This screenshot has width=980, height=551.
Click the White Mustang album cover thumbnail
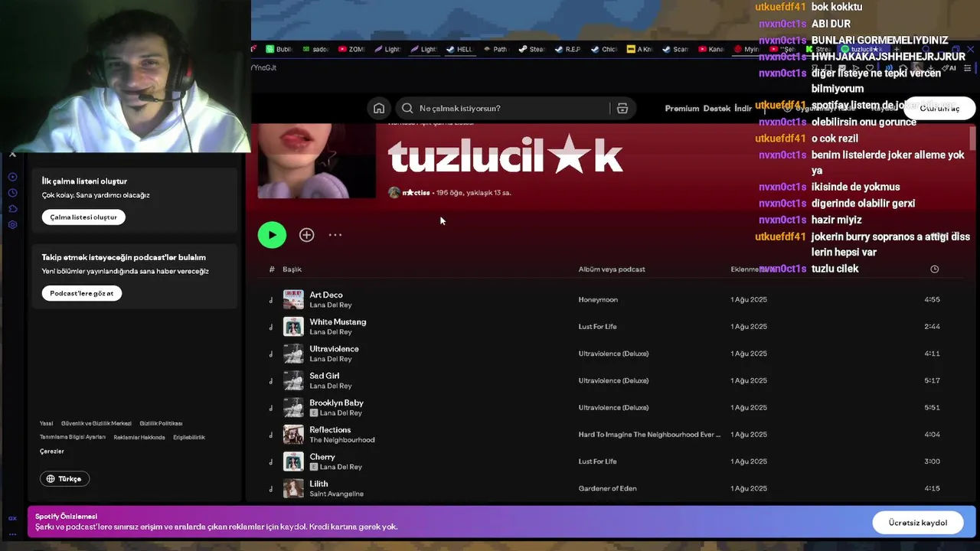(x=293, y=327)
